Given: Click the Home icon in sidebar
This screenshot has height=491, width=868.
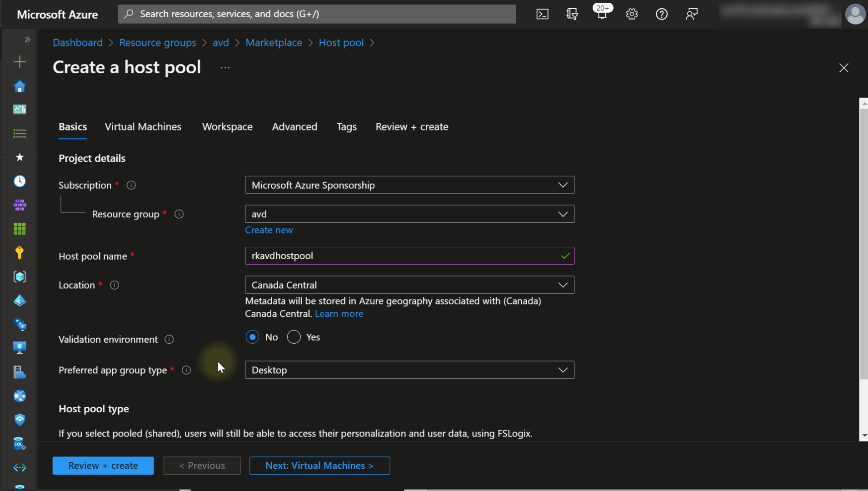Looking at the screenshot, I should pyautogui.click(x=20, y=86).
